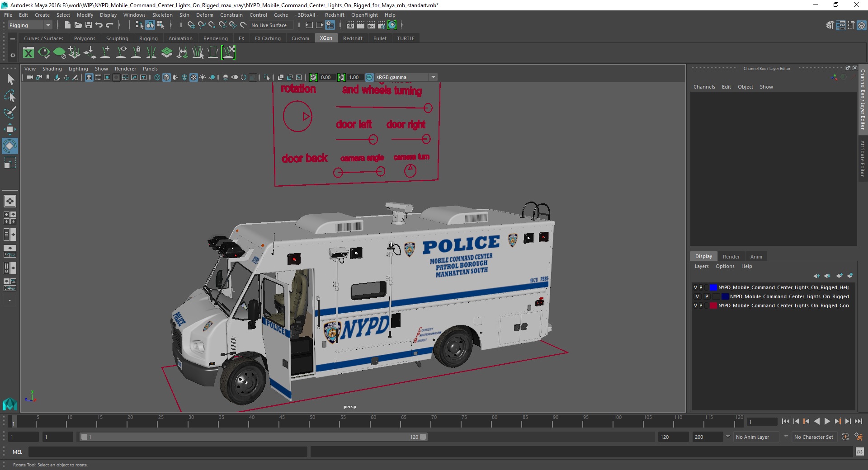Open Channels menu in Channel Box
Viewport: 868px width, 470px height.
click(704, 87)
